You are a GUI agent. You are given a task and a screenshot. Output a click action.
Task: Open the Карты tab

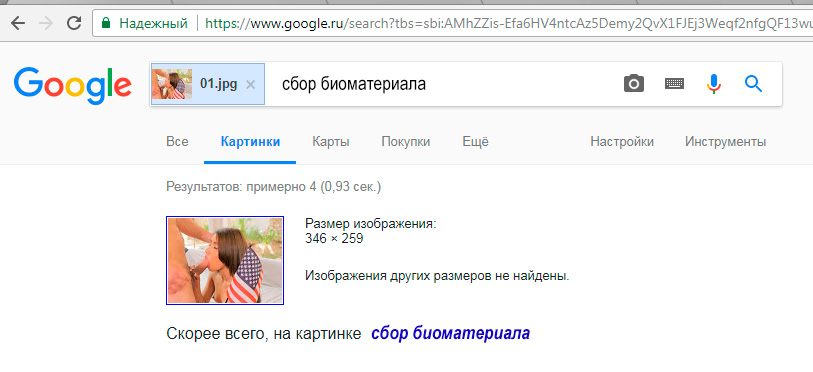click(x=331, y=142)
